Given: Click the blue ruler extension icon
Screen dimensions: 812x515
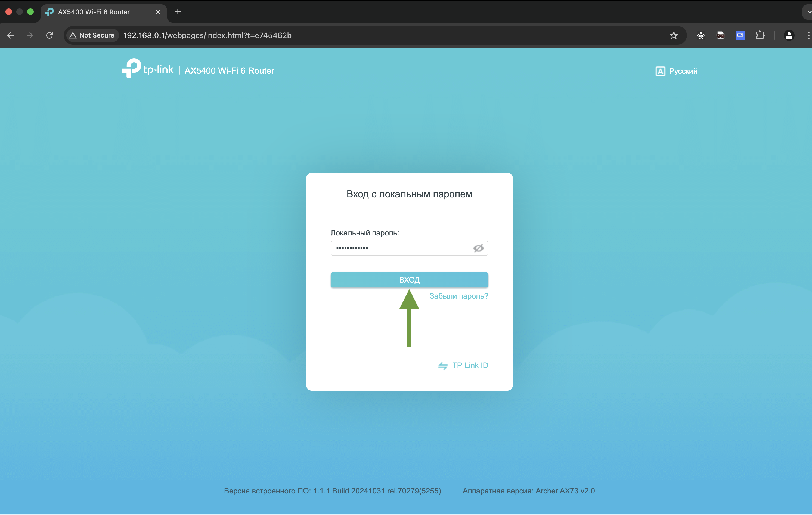Looking at the screenshot, I should click(740, 35).
